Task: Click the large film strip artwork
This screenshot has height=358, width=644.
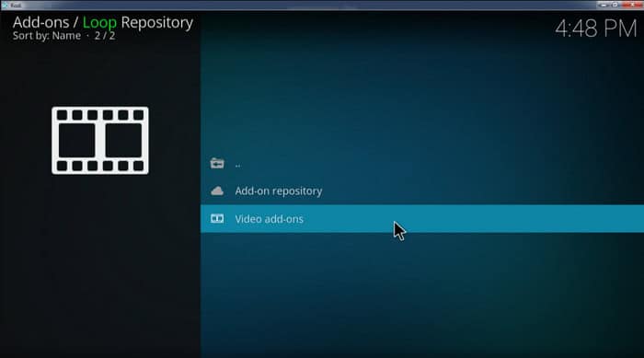Action: click(100, 141)
